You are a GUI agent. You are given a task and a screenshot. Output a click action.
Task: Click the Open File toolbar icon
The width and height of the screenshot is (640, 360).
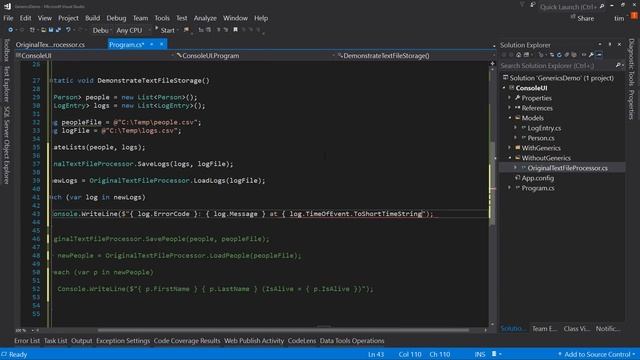[x=43, y=30]
